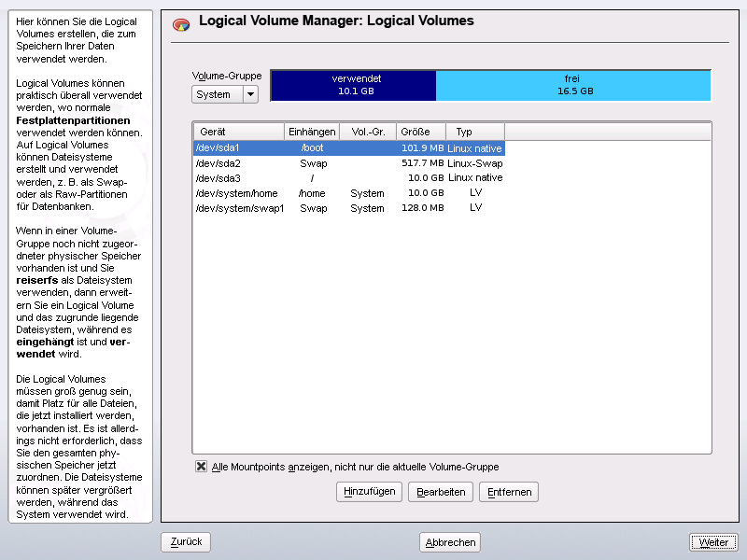Select the /dev/sda1 boot row
The height and width of the screenshot is (560, 747).
pos(348,147)
